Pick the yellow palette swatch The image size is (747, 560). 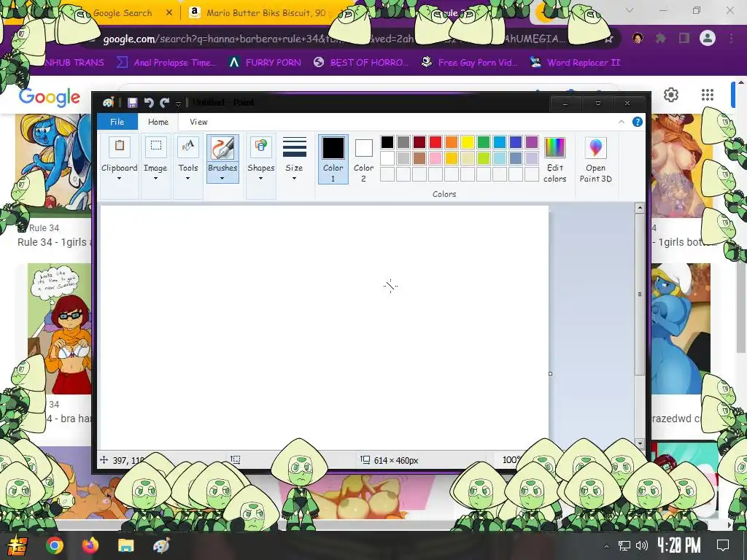pyautogui.click(x=468, y=142)
